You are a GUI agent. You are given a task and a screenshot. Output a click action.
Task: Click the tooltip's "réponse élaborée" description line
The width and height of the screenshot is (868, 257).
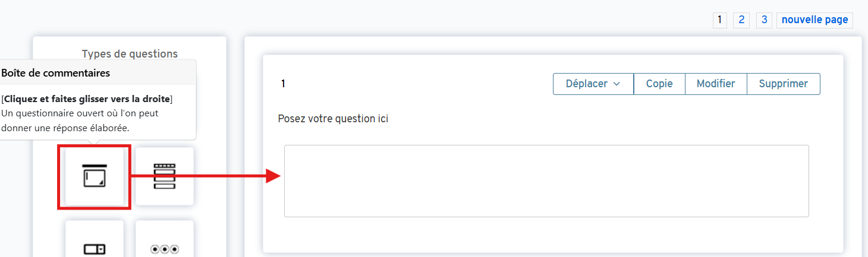pos(65,128)
